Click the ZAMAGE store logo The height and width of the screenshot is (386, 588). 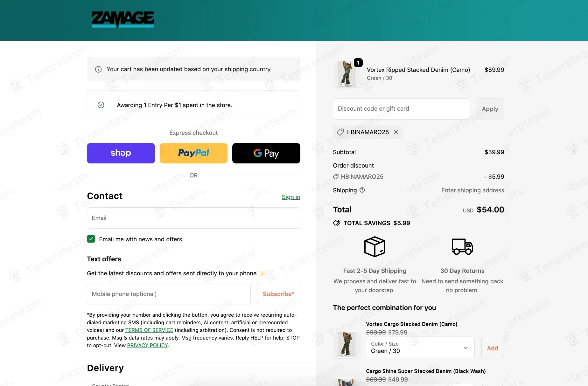(123, 19)
